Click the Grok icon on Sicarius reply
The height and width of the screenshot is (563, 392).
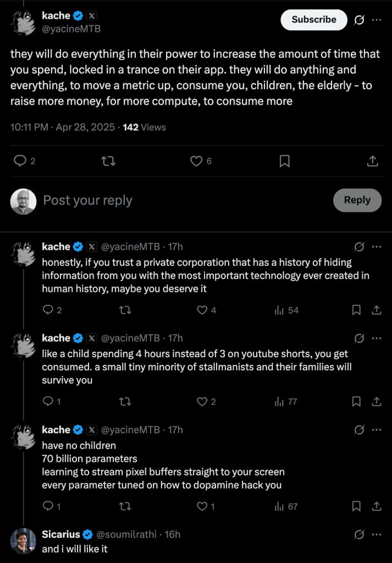click(x=359, y=534)
